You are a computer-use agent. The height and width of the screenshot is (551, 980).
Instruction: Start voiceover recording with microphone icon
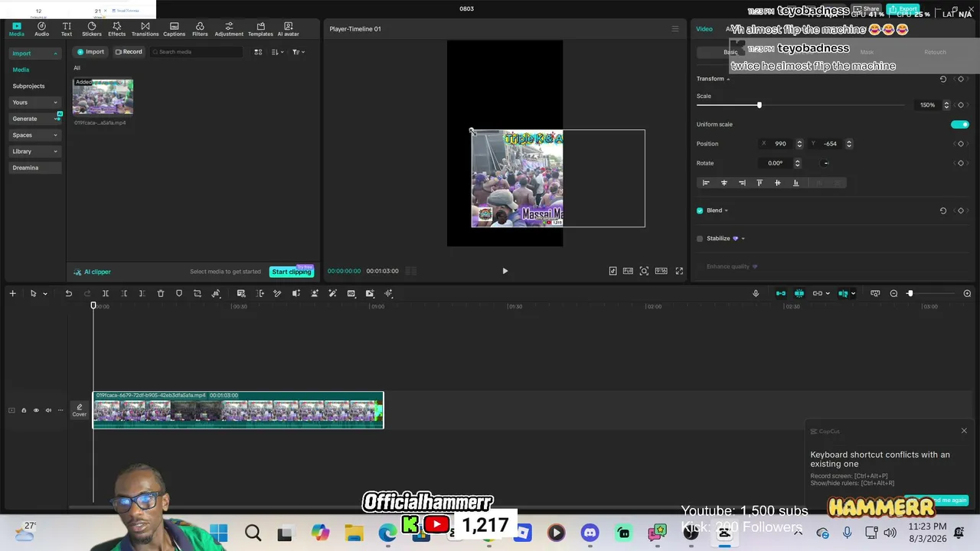pyautogui.click(x=756, y=293)
